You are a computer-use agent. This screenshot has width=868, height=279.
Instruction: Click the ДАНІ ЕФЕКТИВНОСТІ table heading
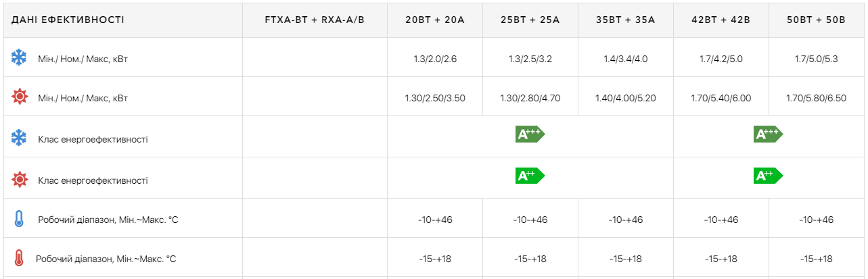tap(68, 20)
